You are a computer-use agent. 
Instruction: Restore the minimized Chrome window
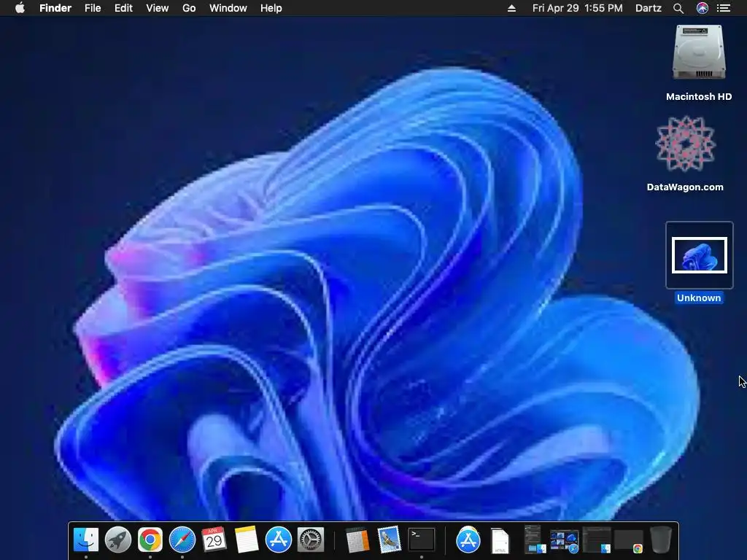629,541
